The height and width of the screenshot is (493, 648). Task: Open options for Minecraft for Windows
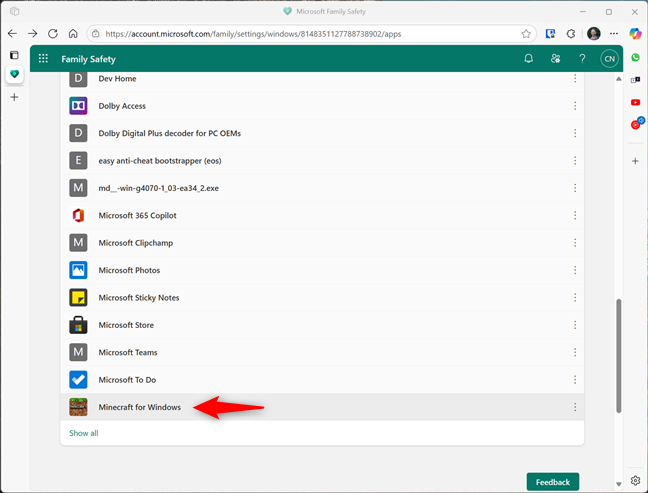[575, 407]
